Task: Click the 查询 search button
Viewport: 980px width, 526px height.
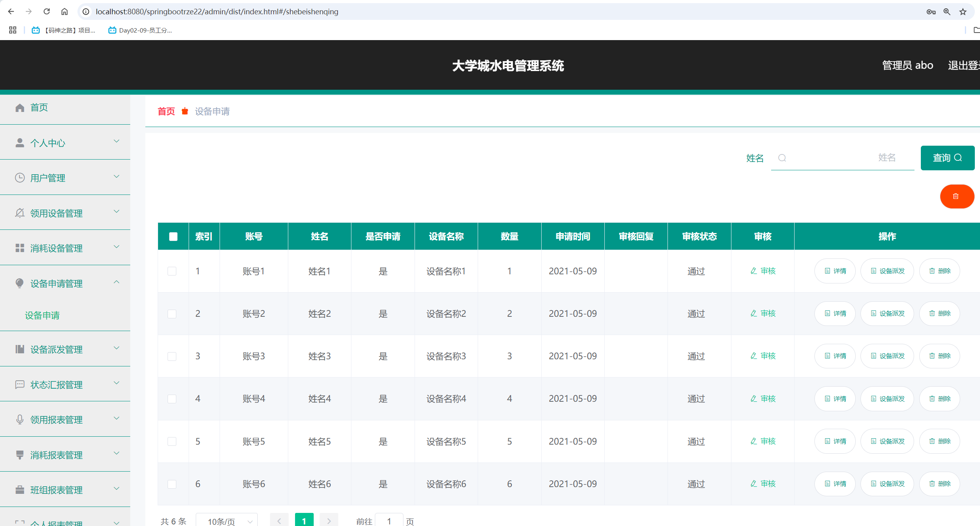Action: [947, 158]
